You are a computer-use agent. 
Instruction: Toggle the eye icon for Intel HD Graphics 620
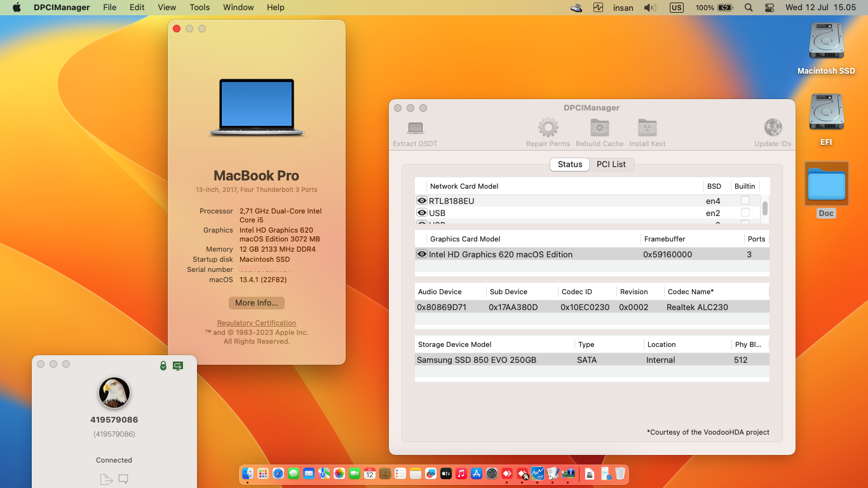coord(421,254)
